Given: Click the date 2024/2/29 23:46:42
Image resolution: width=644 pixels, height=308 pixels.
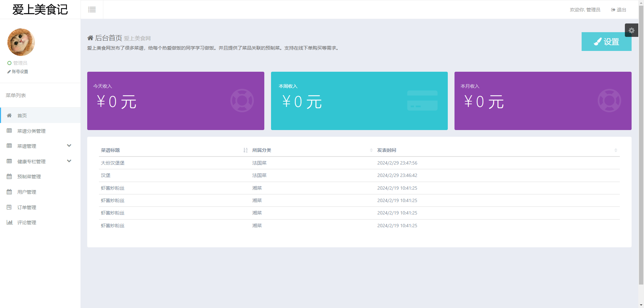Looking at the screenshot, I should [397, 175].
